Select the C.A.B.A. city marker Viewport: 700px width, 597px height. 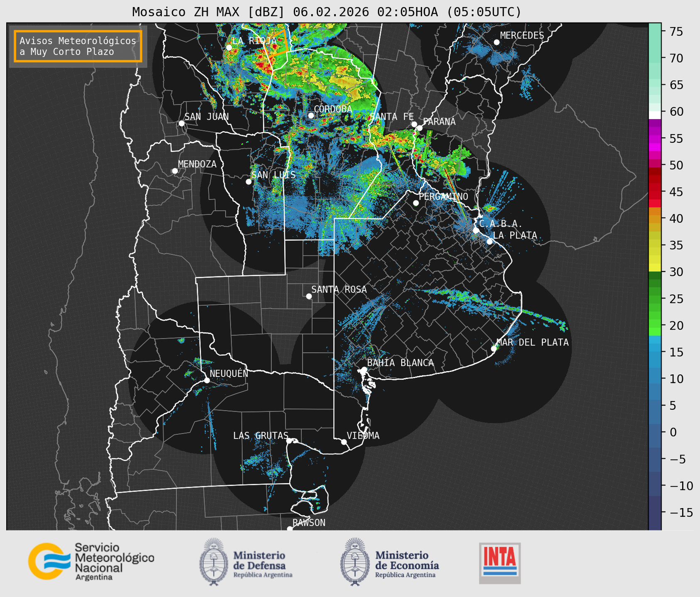476,230
